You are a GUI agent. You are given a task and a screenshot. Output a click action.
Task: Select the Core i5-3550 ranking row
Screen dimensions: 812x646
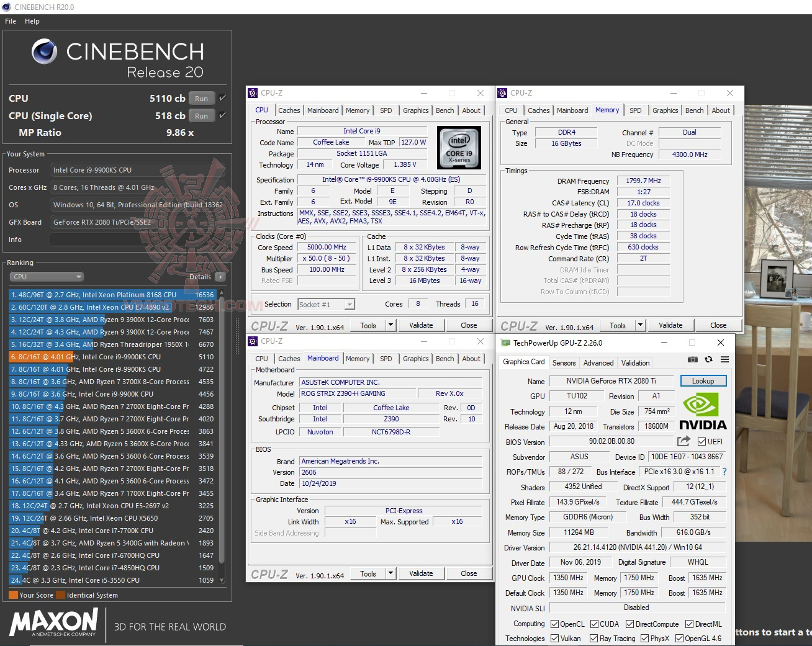click(112, 580)
